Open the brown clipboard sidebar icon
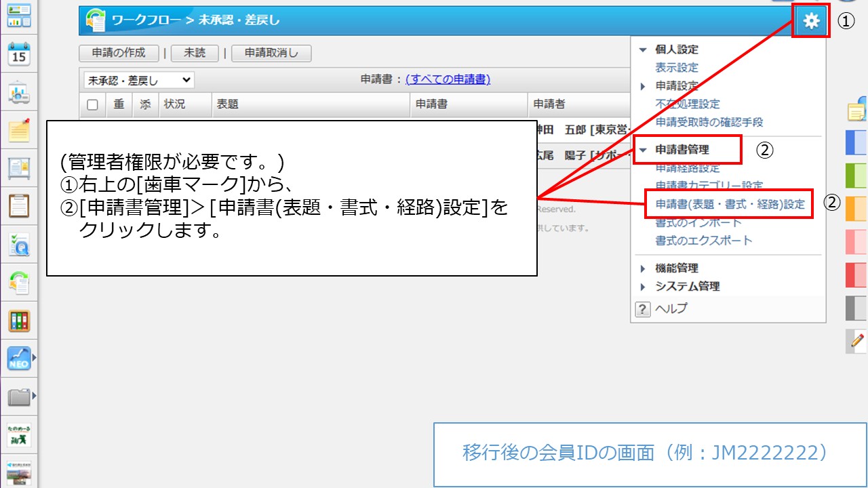Screen dimensions: 868x488 point(19,205)
